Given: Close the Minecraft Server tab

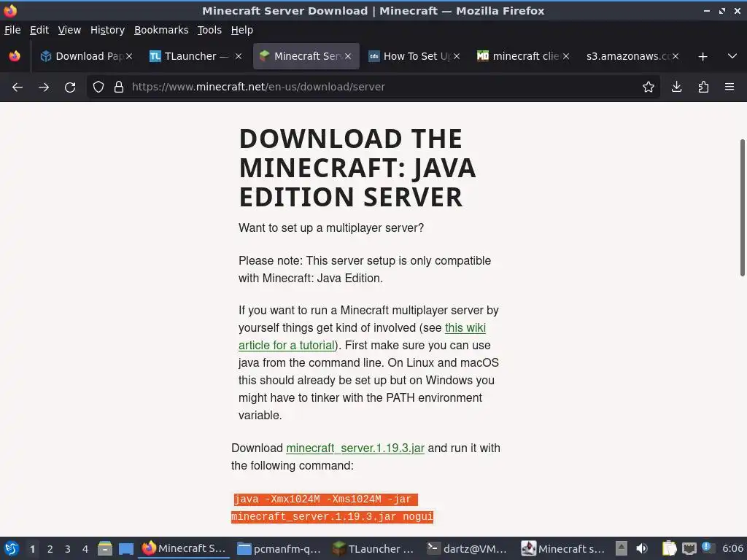Looking at the screenshot, I should tap(348, 56).
